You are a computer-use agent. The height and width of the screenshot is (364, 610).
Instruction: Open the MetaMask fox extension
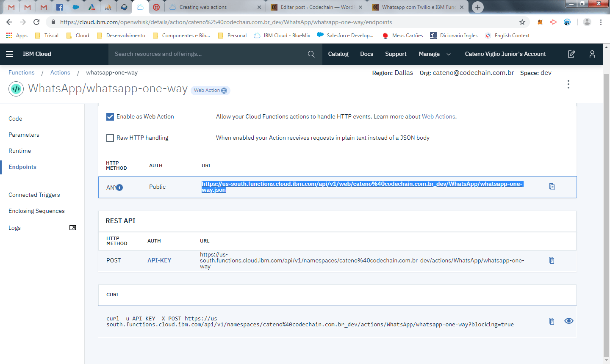tap(540, 22)
